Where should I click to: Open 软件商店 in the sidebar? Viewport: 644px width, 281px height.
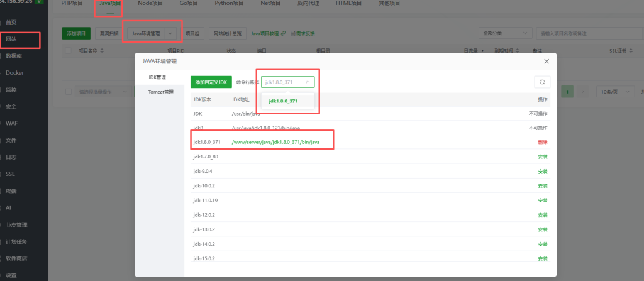point(16,258)
